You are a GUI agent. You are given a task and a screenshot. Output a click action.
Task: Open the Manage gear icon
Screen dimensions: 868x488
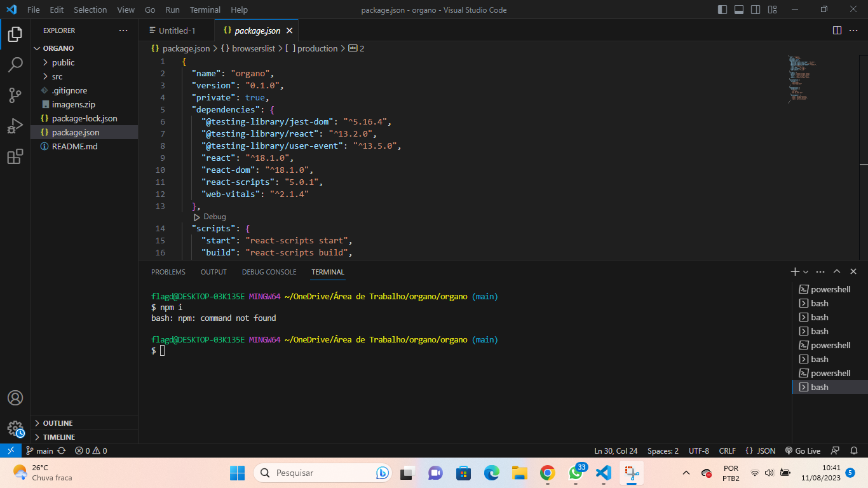[x=15, y=428]
